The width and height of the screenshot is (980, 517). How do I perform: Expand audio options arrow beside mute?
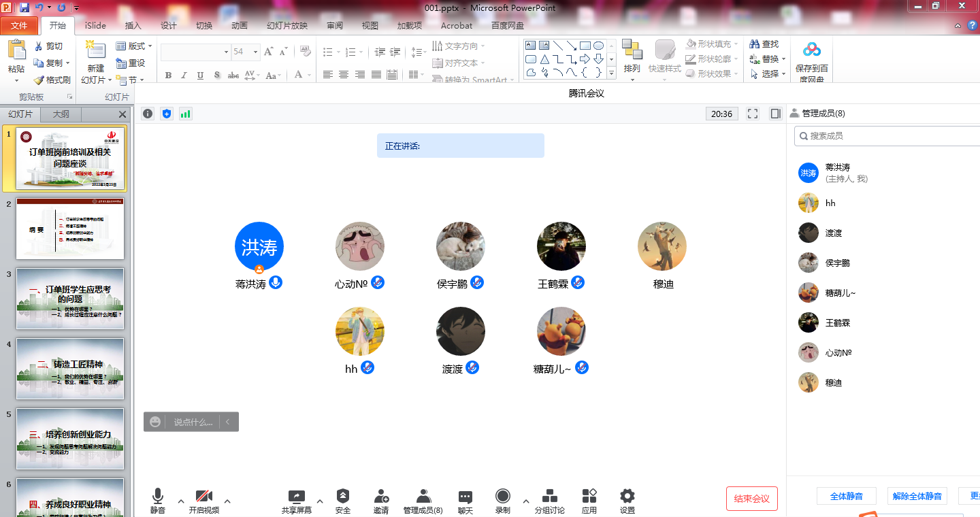pyautogui.click(x=181, y=501)
